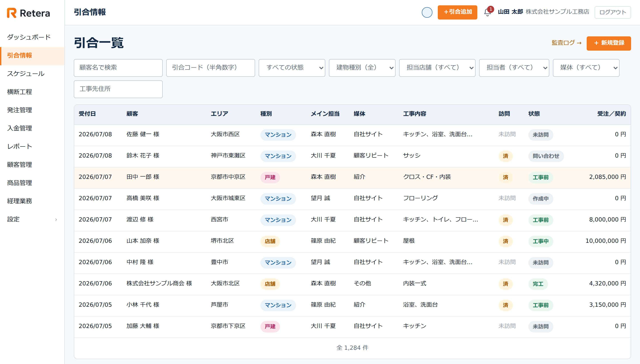This screenshot has width=640, height=364.
Task: Click the 堺市北区 area cell
Action: 222,241
